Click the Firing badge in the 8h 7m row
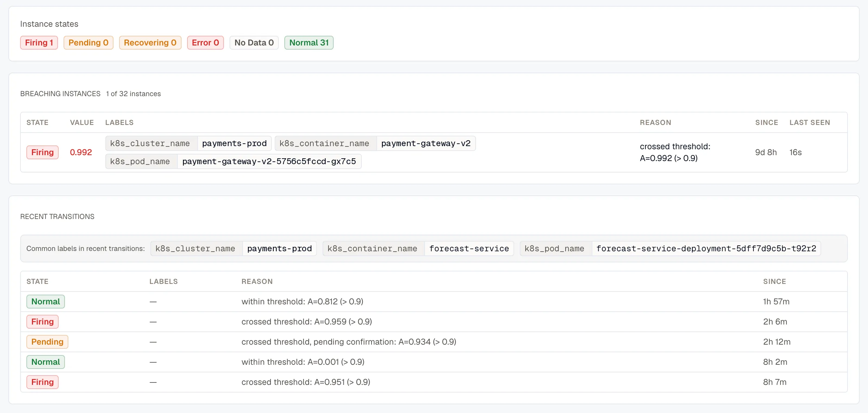This screenshot has width=868, height=413. point(42,382)
